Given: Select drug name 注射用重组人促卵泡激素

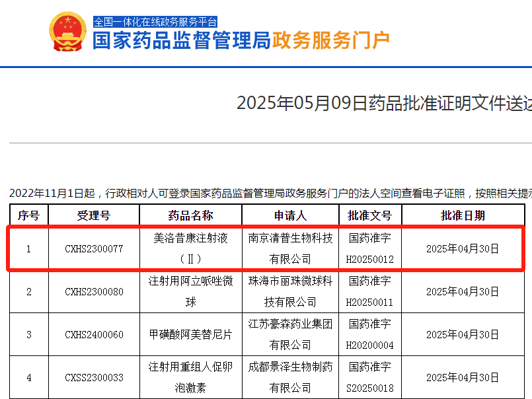Looking at the screenshot, I should pyautogui.click(x=191, y=378).
